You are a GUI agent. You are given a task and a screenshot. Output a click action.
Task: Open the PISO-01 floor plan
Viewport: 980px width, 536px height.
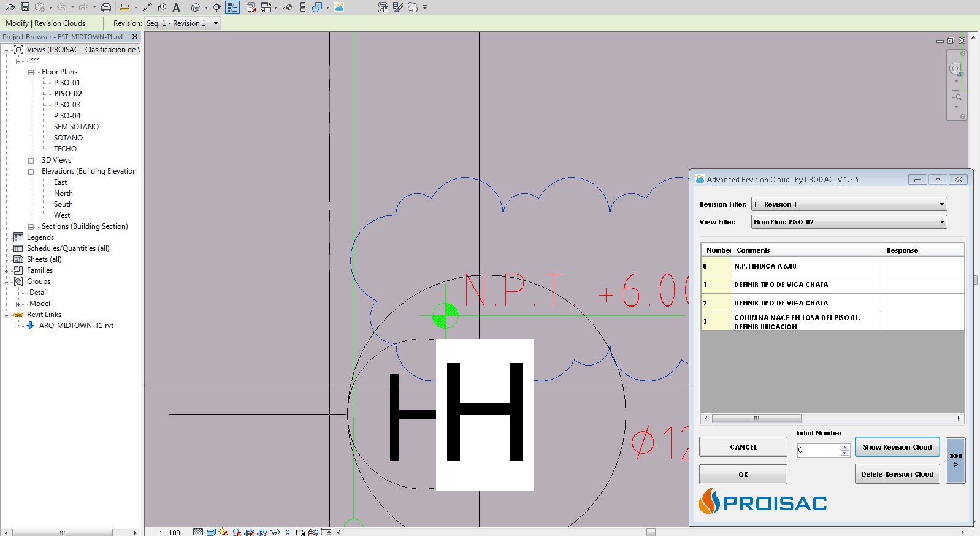tap(67, 83)
